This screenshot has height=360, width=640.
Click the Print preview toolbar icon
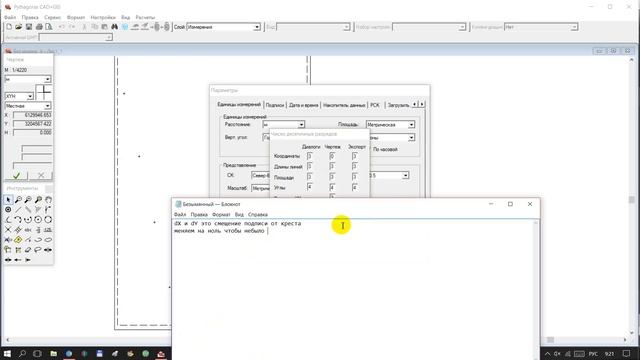[49, 27]
